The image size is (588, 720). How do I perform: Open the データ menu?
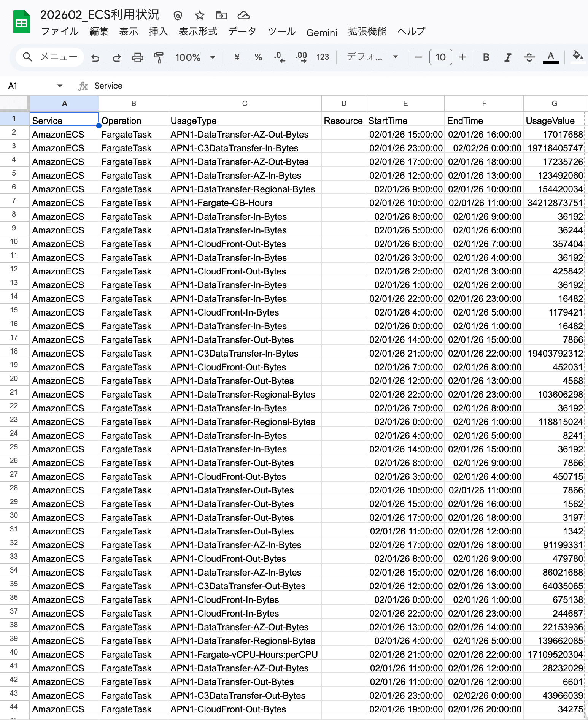coord(242,32)
